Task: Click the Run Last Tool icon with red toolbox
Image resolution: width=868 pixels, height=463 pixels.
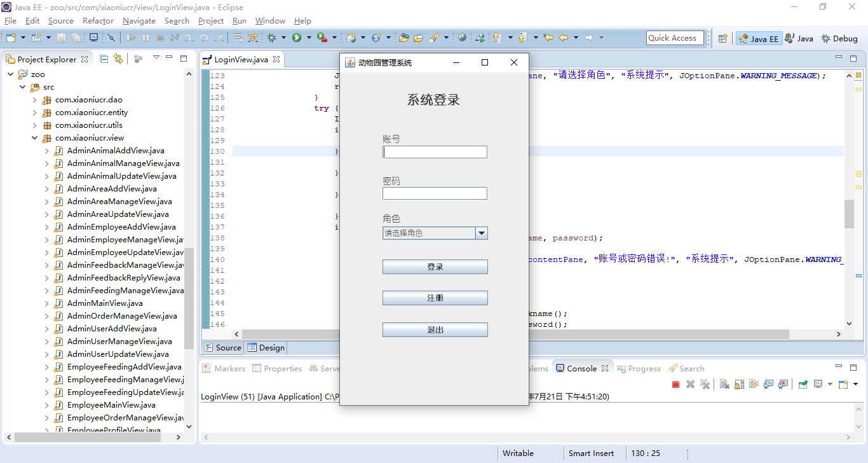Action: [x=322, y=38]
